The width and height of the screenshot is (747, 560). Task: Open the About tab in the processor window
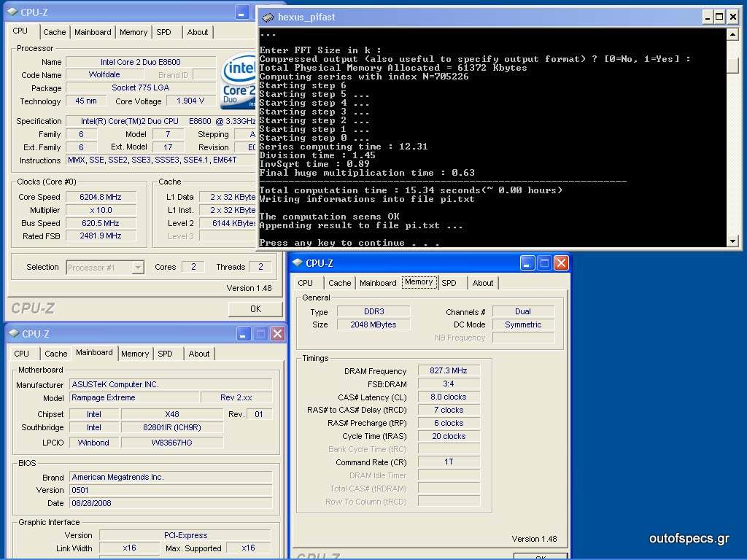point(198,32)
